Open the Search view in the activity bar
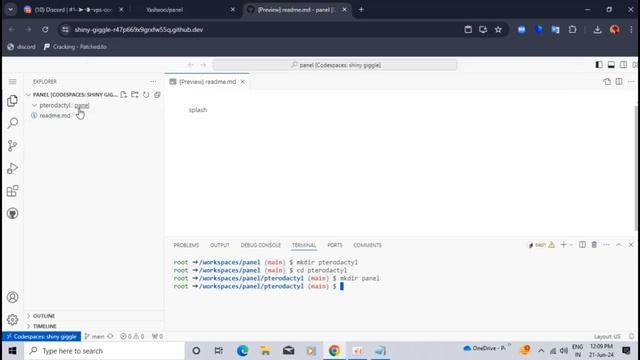The image size is (640, 360). 13,123
